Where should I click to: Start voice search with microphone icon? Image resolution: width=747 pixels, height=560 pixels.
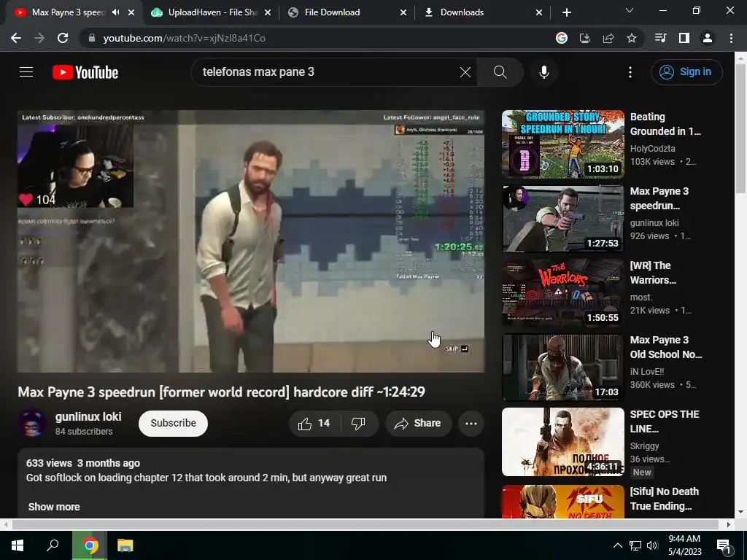[x=544, y=72]
